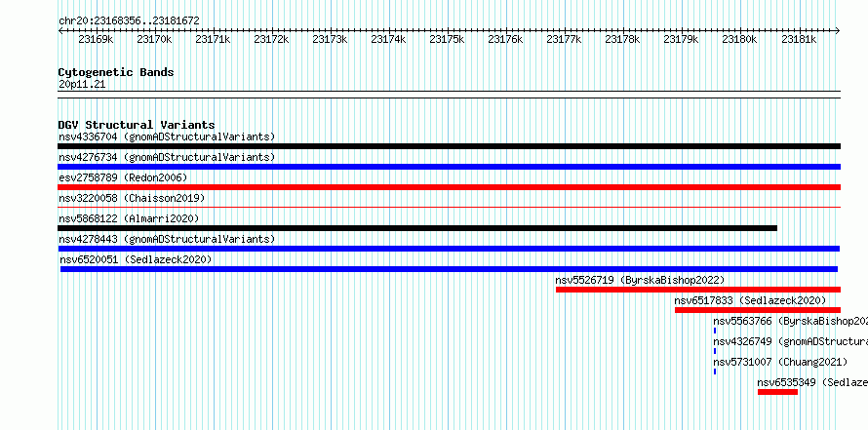The width and height of the screenshot is (868, 430).
Task: Click the chr20:23168356..23181672 coordinates
Action: (129, 21)
